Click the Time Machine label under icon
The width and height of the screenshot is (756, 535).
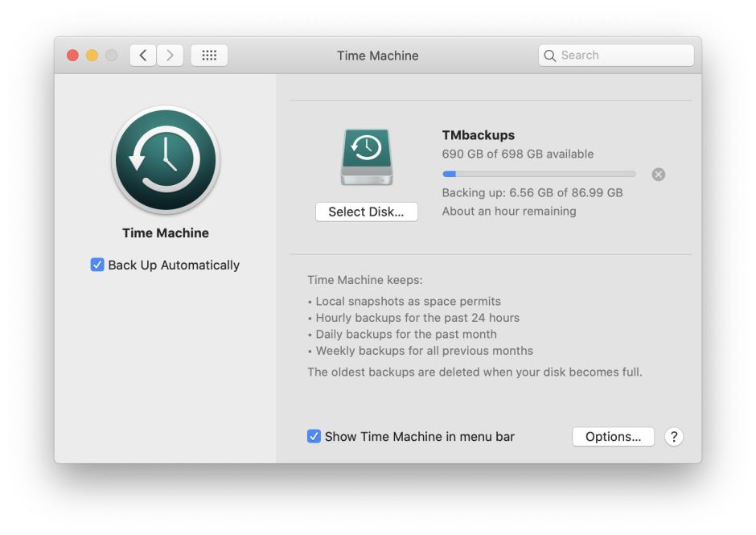click(166, 233)
